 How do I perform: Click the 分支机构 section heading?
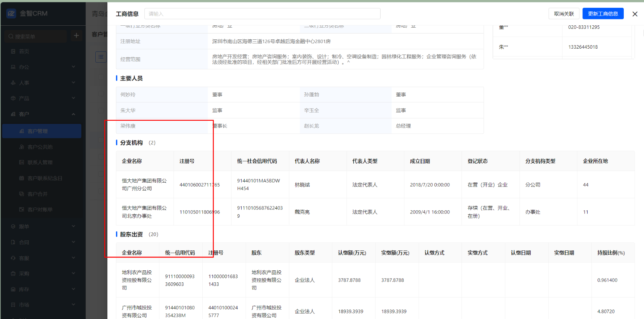pyautogui.click(x=132, y=143)
